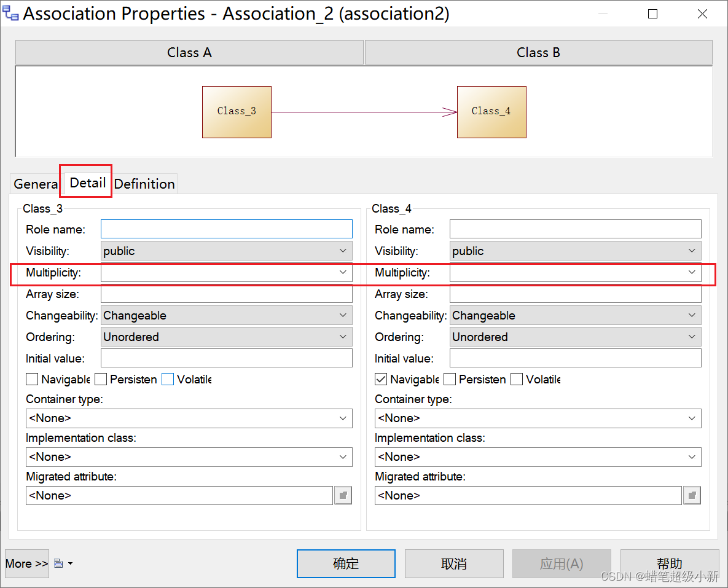This screenshot has width=728, height=588.
Task: Enable Volatile checkbox for Class_4
Action: [516, 380]
